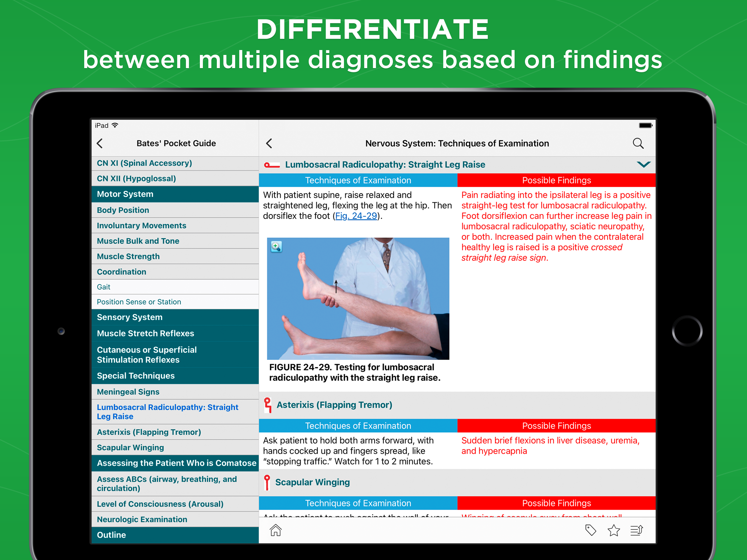
Task: Tap the home icon in bottom toolbar
Action: point(276,530)
